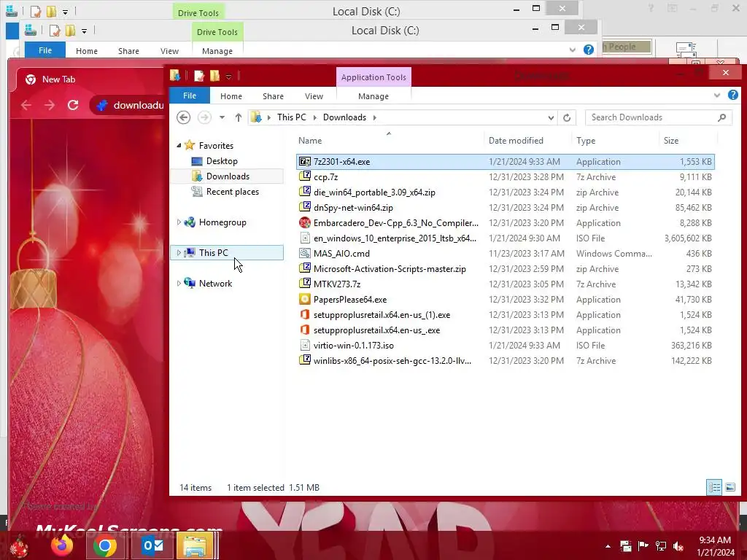Switch to View tab in Downloads window
747x560 pixels.
pos(314,96)
